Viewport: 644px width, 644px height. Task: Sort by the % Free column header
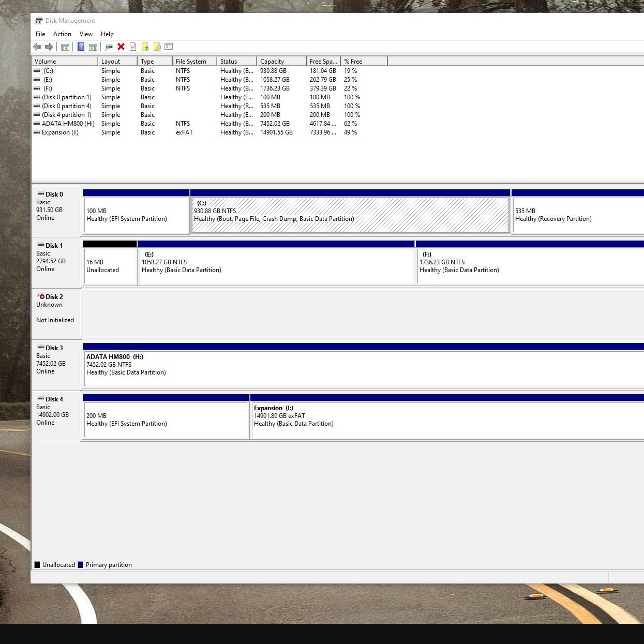[x=364, y=61]
